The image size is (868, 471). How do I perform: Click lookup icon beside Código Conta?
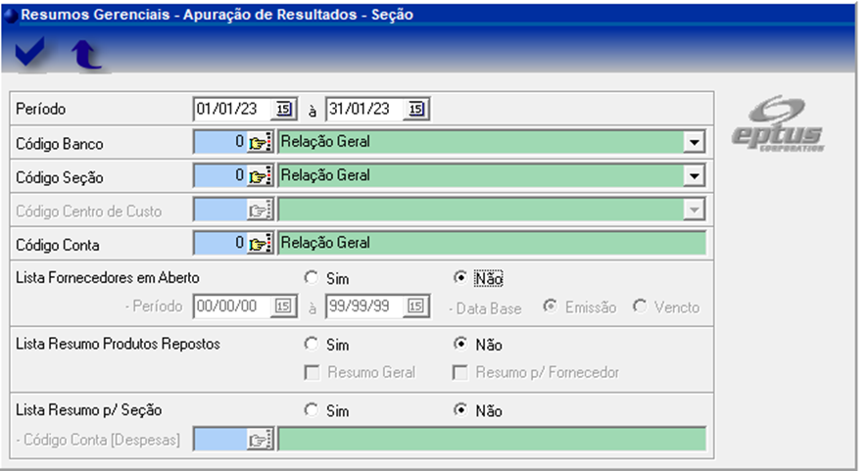[x=260, y=244]
